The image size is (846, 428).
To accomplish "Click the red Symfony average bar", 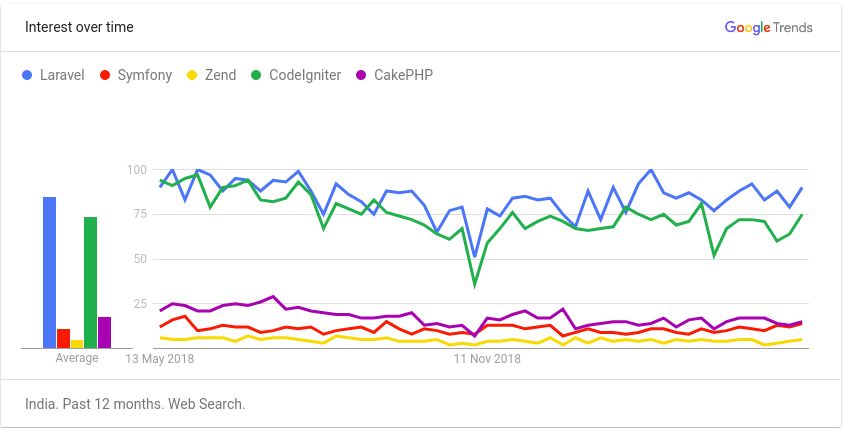I will pyautogui.click(x=64, y=338).
